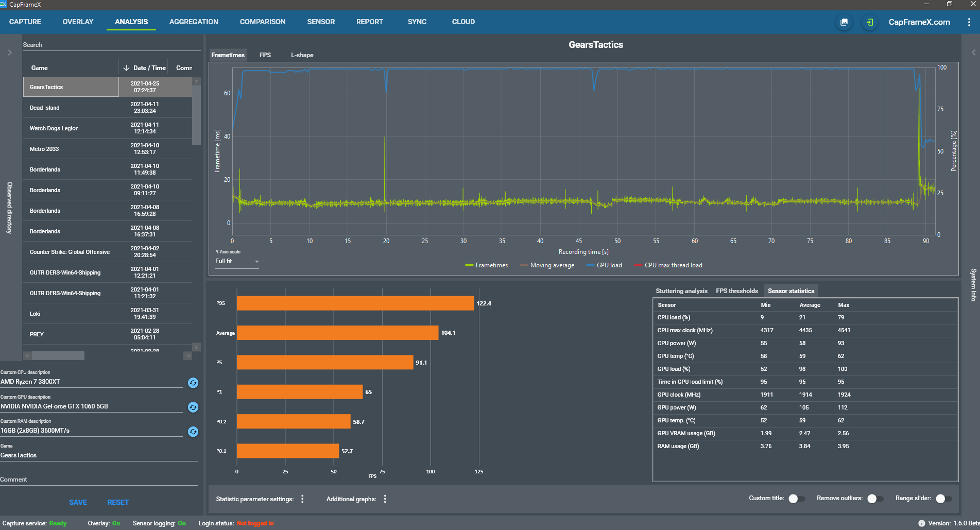Toggle the Remove outliers switch
The image size is (980, 530).
(x=875, y=499)
